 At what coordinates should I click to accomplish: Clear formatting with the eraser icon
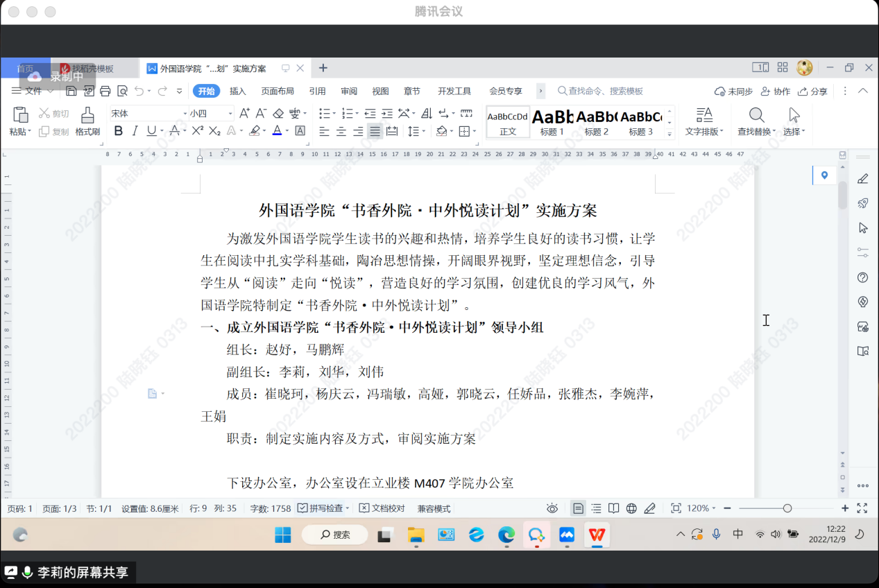[278, 113]
